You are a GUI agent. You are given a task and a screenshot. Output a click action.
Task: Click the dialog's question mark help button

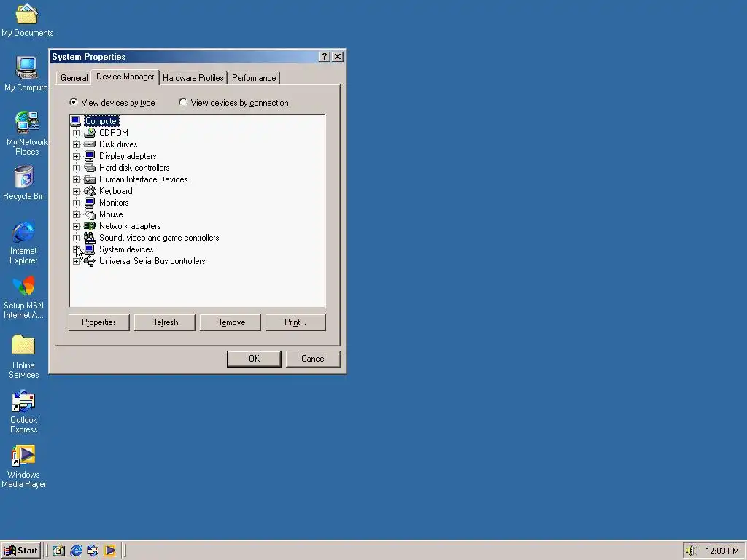(x=324, y=57)
